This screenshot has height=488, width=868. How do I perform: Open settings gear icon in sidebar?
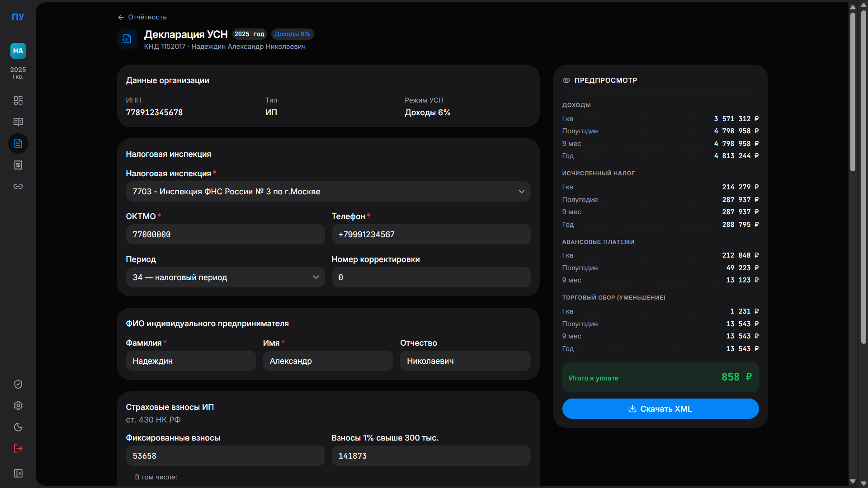(x=18, y=406)
